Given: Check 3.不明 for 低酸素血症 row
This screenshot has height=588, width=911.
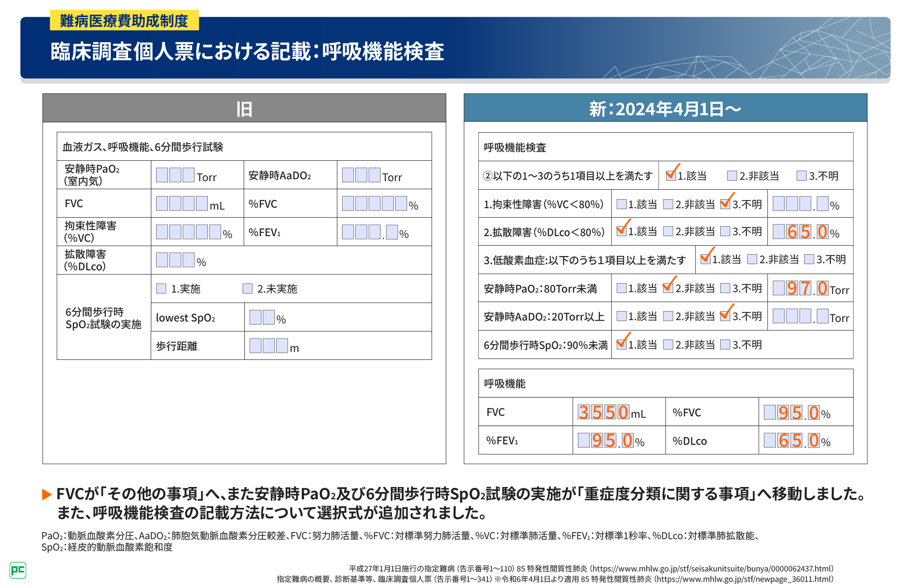Looking at the screenshot, I should [x=809, y=259].
